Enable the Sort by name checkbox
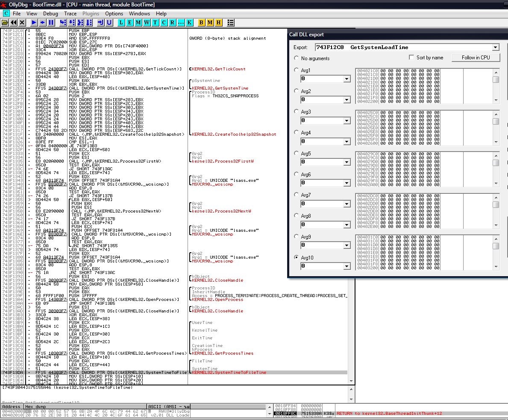Viewport: 508px width, 420px height. (411, 58)
